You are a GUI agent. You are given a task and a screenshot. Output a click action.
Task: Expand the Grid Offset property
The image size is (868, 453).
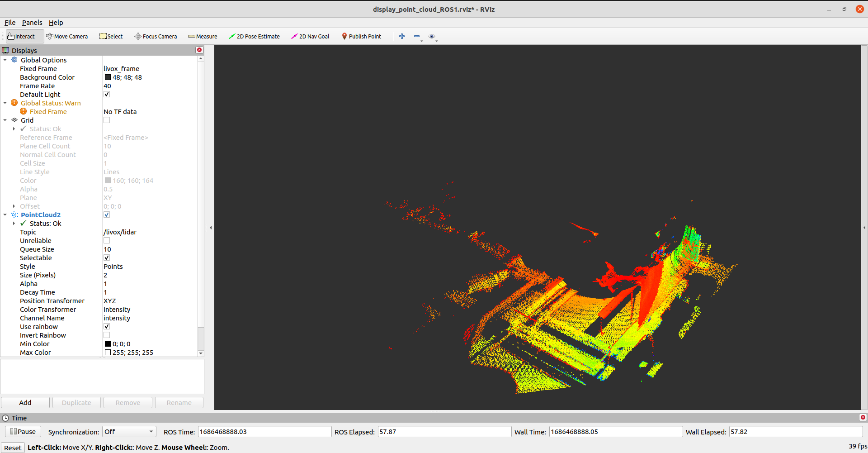(14, 206)
